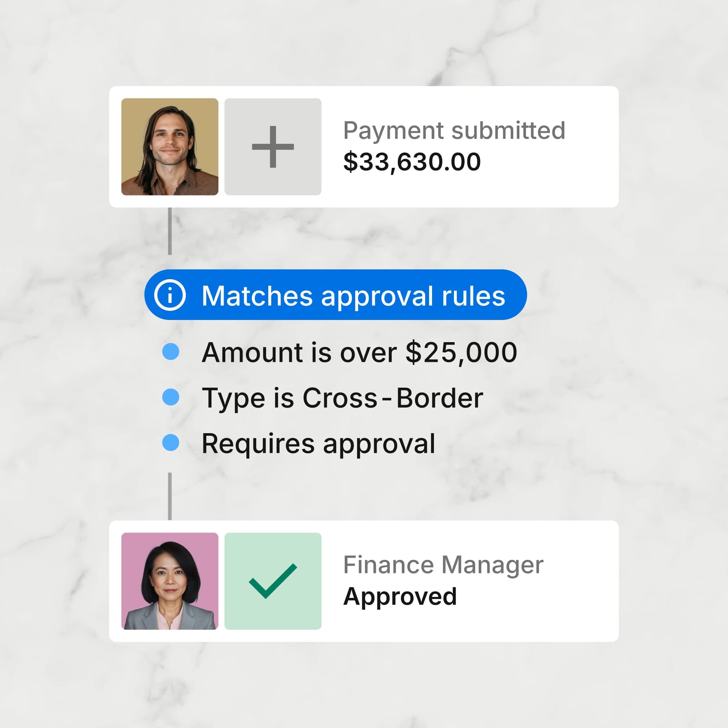
Task: Click the blue dot beside Requires approval
Action: point(171,443)
